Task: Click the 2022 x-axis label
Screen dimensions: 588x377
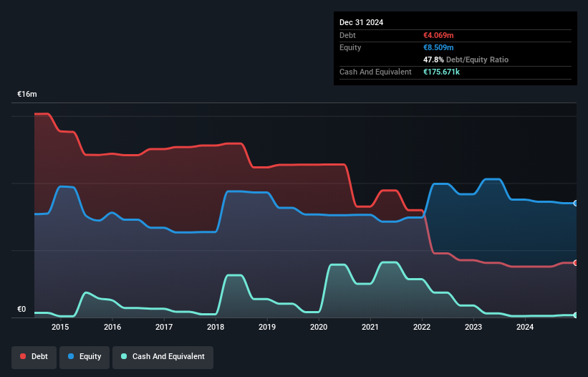Action: [422, 327]
